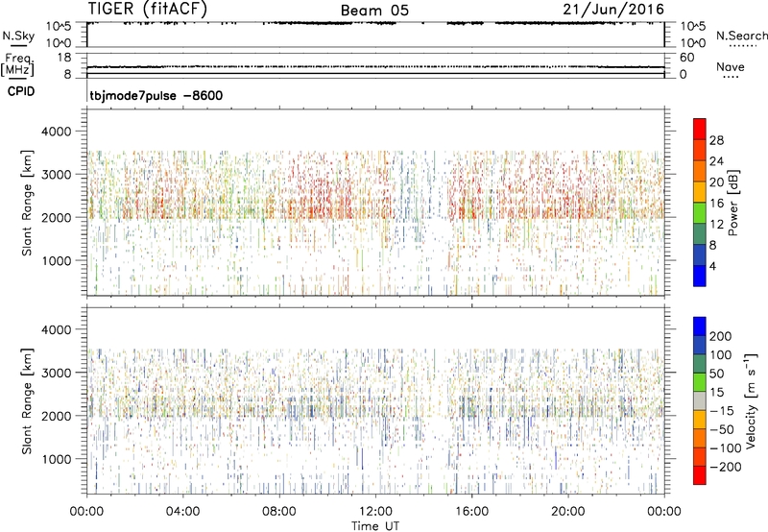
Task: Click the Freq. [MHz] axis label
Action: pyautogui.click(x=17, y=65)
